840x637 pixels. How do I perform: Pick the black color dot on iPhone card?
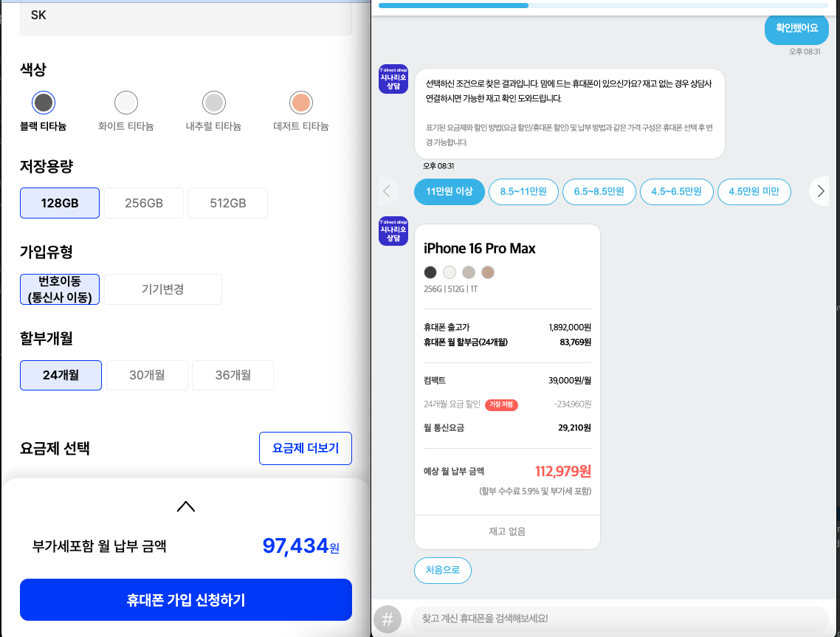click(x=430, y=272)
